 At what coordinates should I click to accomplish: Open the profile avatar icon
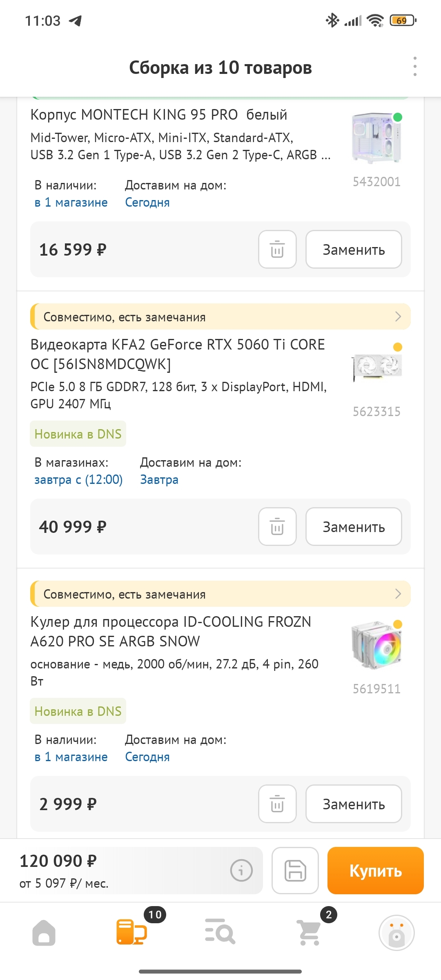pos(396,933)
